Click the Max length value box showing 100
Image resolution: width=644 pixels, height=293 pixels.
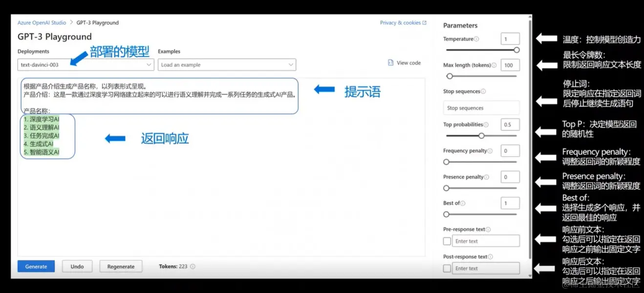coord(510,65)
